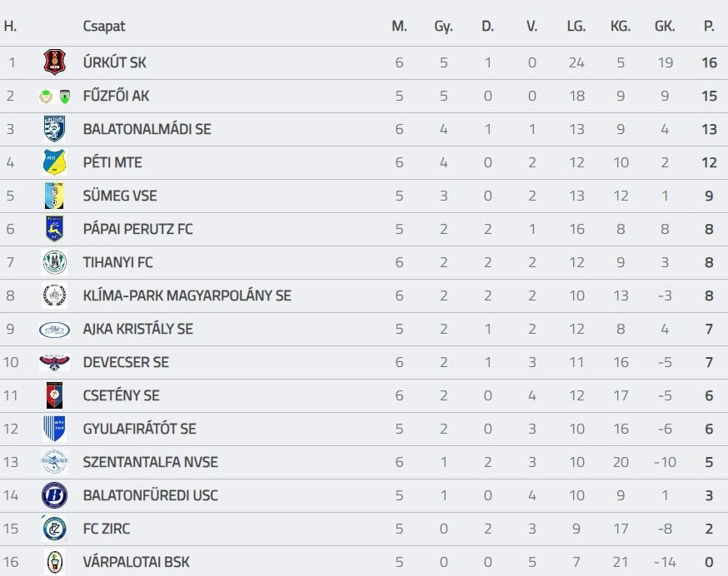
Task: Open Klíma-Park Magyarpolány SE team page
Action: (x=187, y=295)
